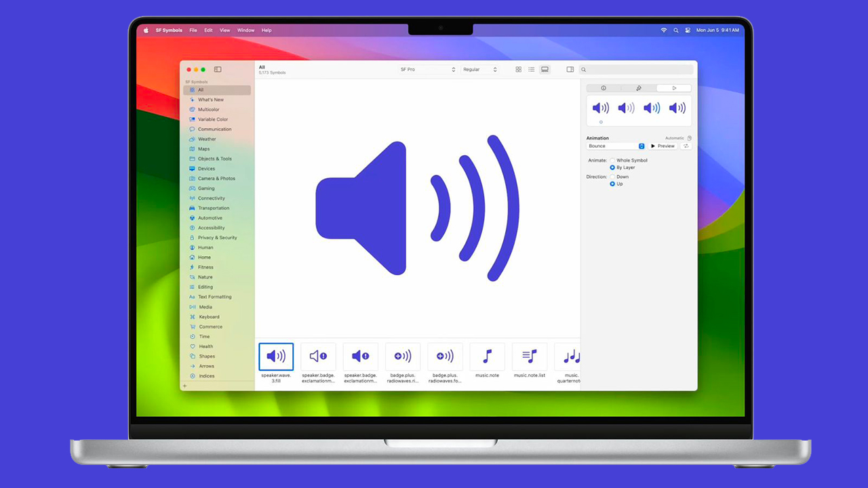
Task: Select the Whole Symbol radio button
Action: [x=612, y=161]
